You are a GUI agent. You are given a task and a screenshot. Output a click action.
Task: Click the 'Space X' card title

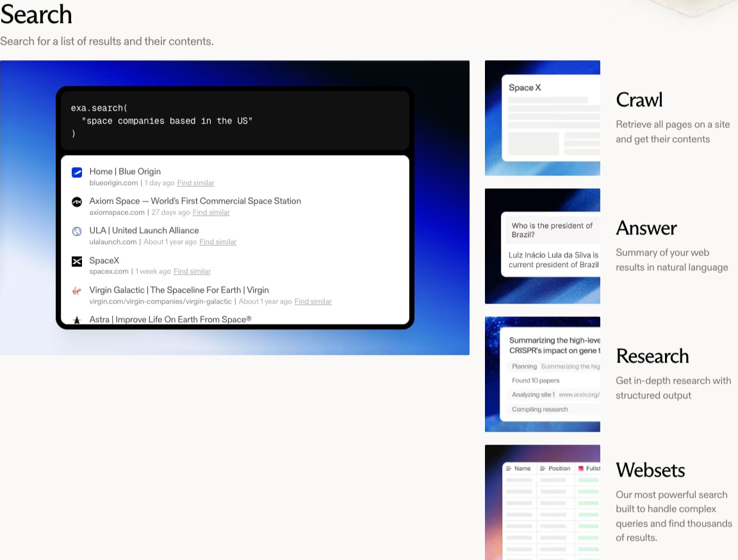click(x=525, y=88)
